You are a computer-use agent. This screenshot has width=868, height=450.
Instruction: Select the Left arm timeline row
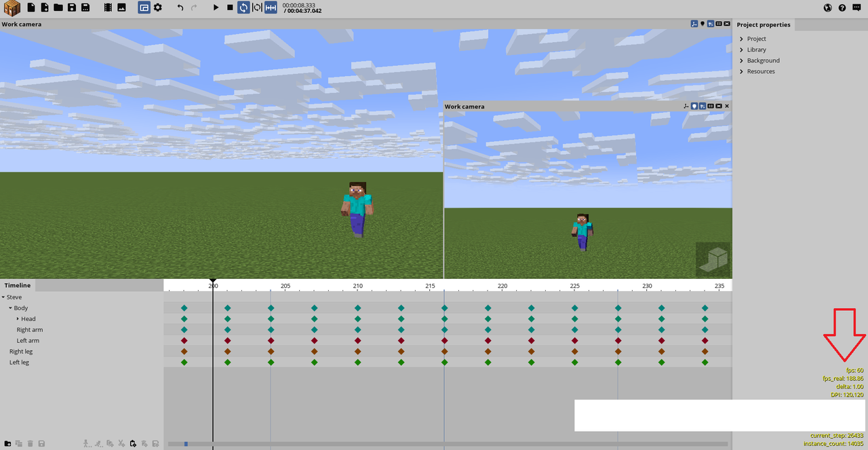(81, 341)
